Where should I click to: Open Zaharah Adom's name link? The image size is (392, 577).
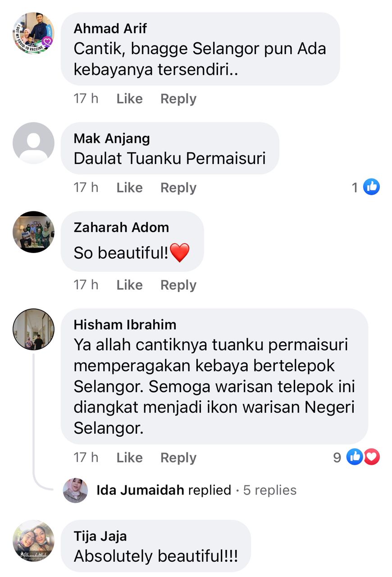tap(121, 227)
